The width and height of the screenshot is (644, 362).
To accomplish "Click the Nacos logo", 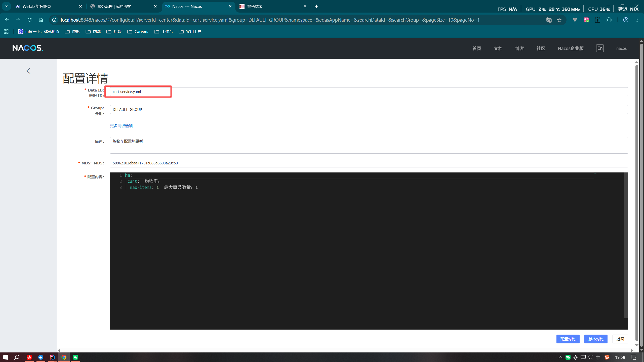I will click(28, 48).
